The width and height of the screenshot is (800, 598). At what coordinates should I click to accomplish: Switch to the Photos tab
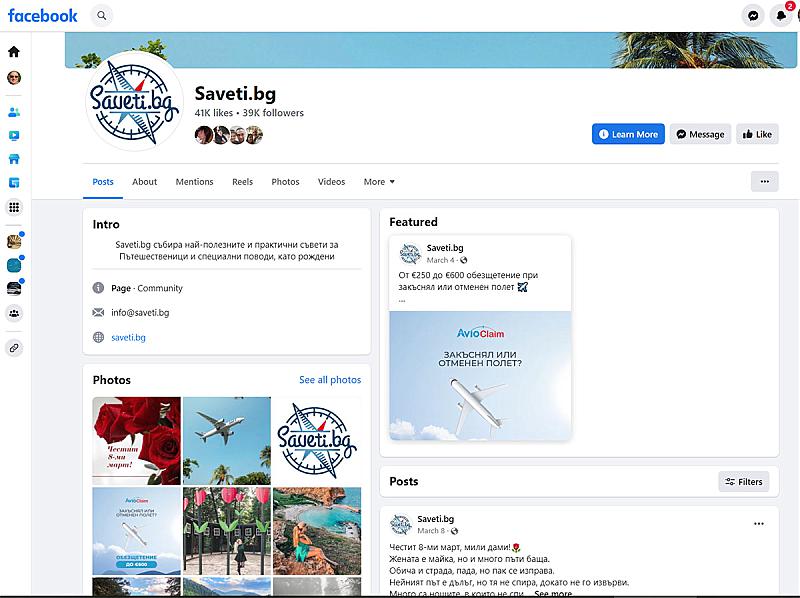click(x=285, y=182)
